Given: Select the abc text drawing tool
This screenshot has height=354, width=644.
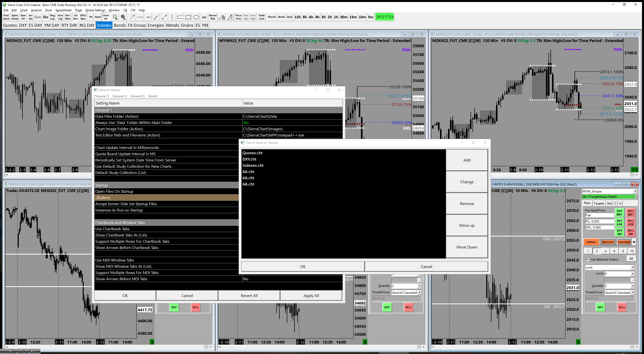Looking at the screenshot, I should pyautogui.click(x=204, y=17).
